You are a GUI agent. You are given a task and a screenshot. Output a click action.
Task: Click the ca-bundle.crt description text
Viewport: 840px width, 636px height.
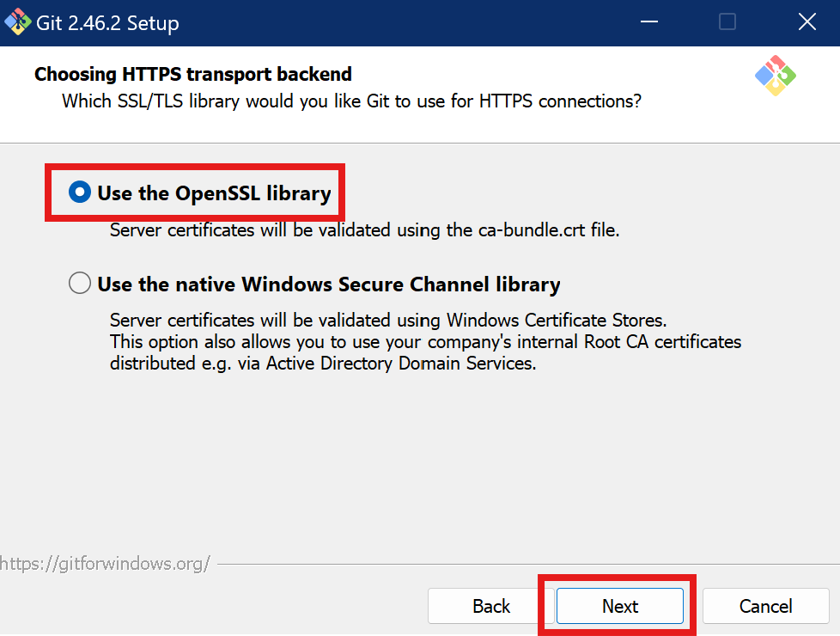[364, 230]
